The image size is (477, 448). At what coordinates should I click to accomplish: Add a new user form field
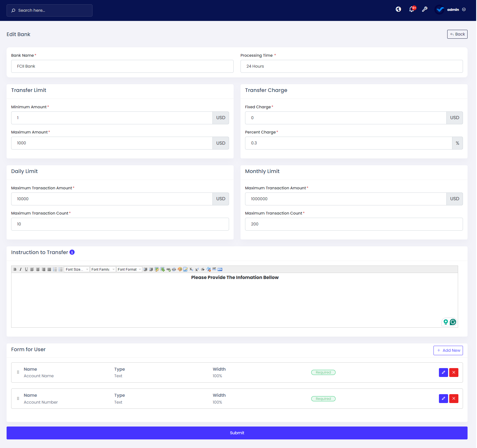448,350
